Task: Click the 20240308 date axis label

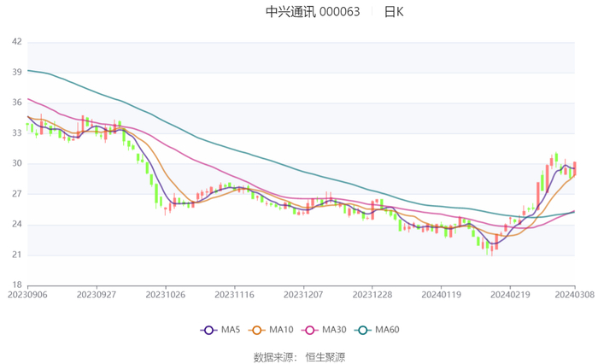Action: [575, 295]
